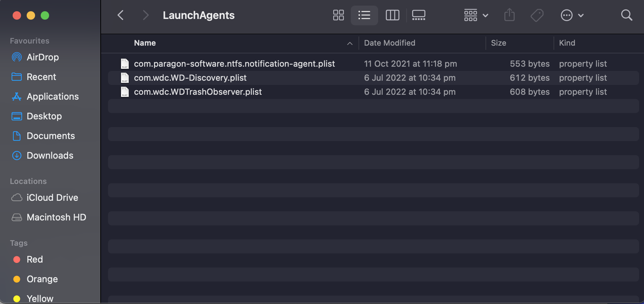Click the Downloads sidebar icon
The width and height of the screenshot is (644, 304).
tap(16, 156)
